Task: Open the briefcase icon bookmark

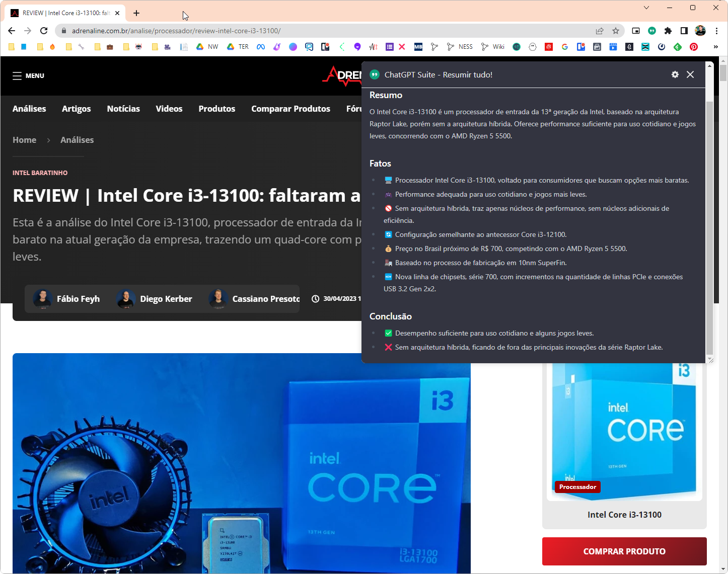Action: (110, 47)
